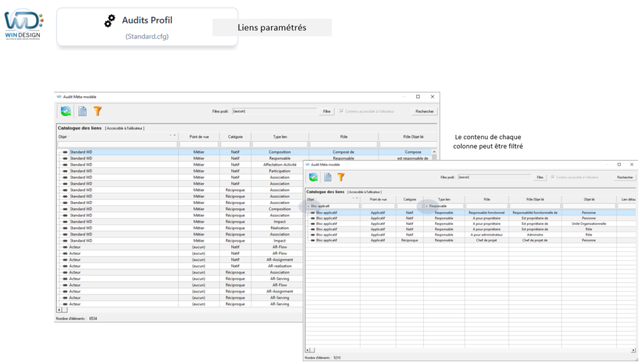Select the 'Responsabilité fonctionnelle de' cell
The width and height of the screenshot is (644, 364).
point(535,213)
